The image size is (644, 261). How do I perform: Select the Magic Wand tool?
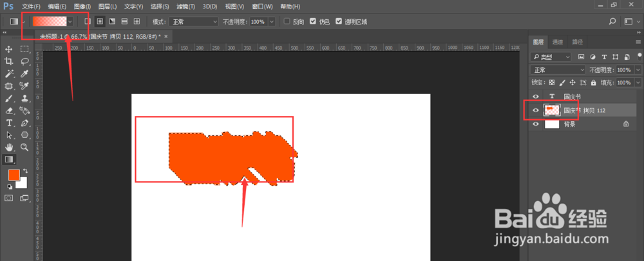tap(8, 73)
